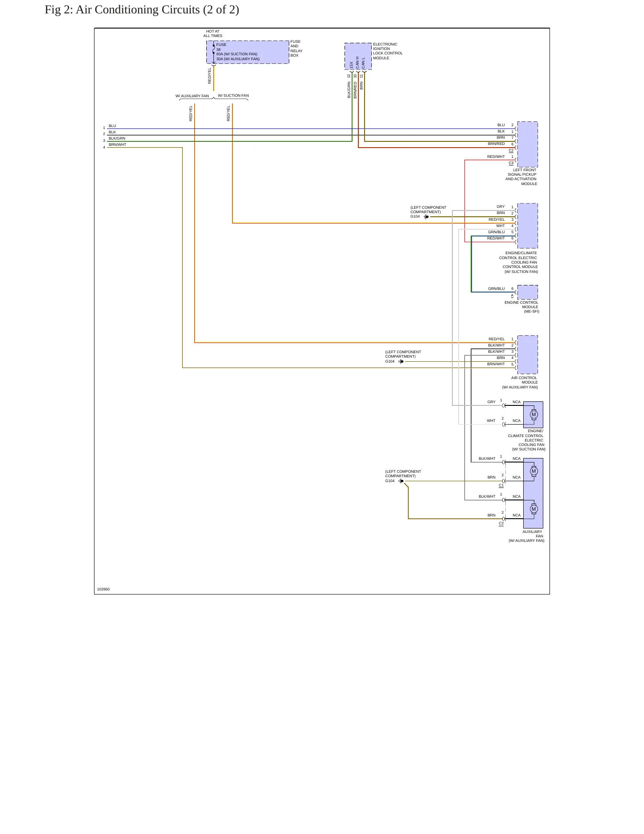Click the vertical 'BLK/GRN' label under pin 12

coord(349,90)
